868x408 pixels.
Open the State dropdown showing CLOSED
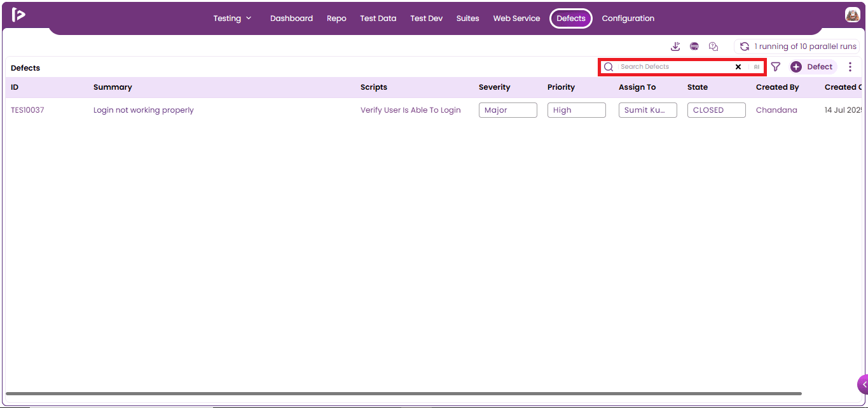pos(717,110)
